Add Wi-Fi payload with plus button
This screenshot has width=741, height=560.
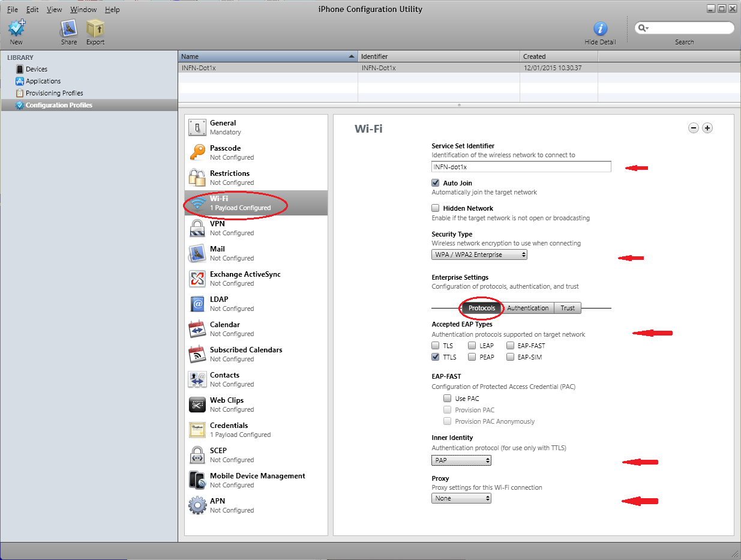click(707, 128)
